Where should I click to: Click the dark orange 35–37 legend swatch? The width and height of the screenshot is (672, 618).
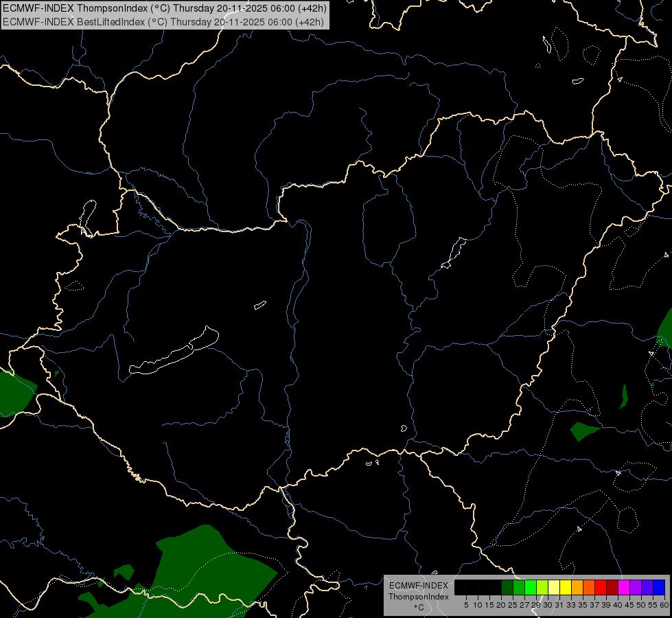[589, 587]
